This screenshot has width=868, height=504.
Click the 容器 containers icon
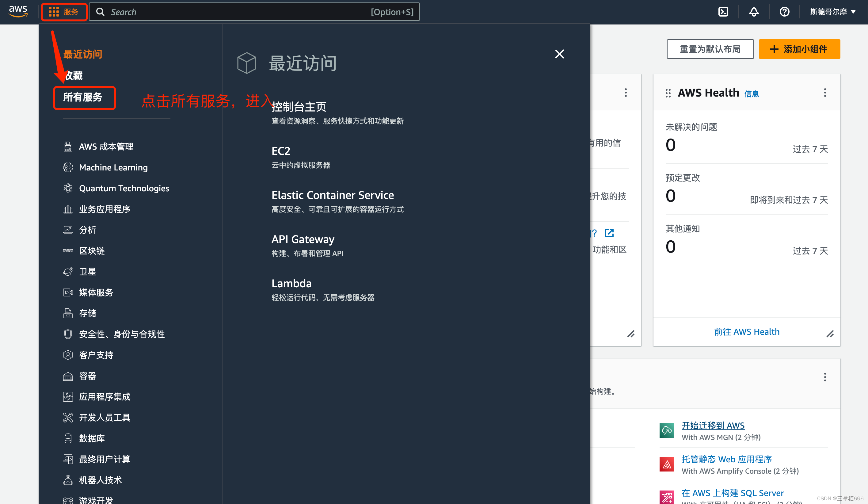(68, 376)
